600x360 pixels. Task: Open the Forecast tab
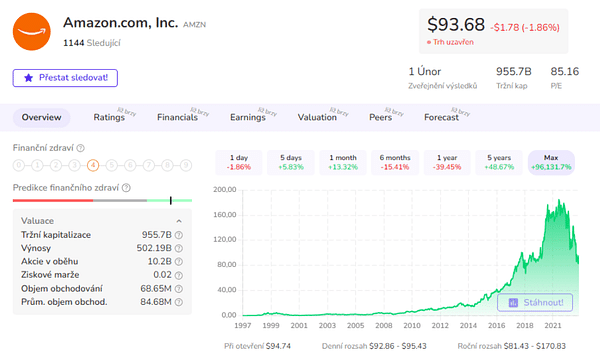point(441,117)
